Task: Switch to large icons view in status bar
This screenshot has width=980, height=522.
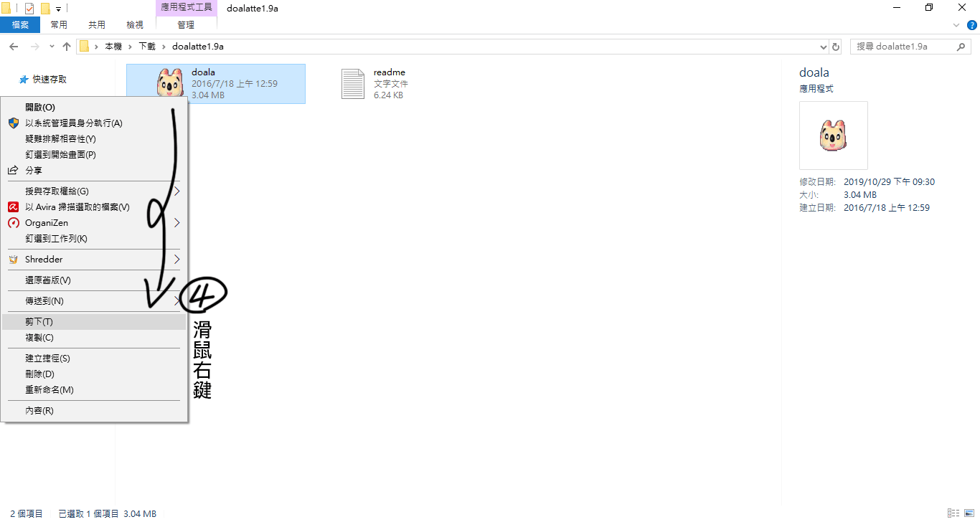Action: click(x=968, y=513)
